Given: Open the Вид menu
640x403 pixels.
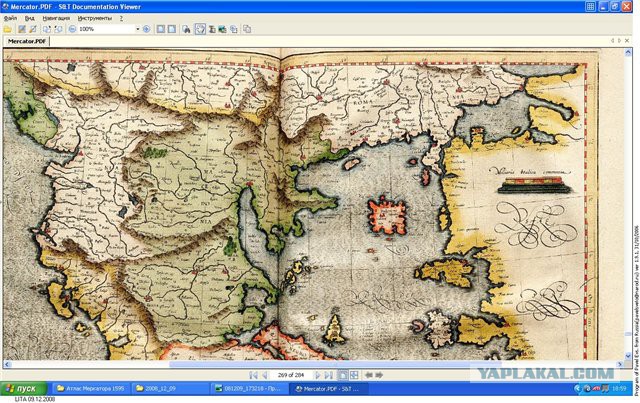Looking at the screenshot, I should (29, 18).
